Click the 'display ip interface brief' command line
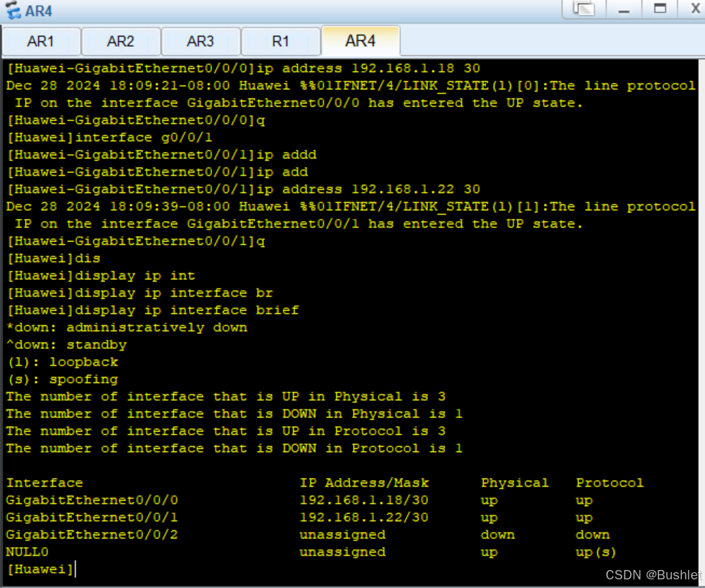The width and height of the screenshot is (705, 588). 153,310
